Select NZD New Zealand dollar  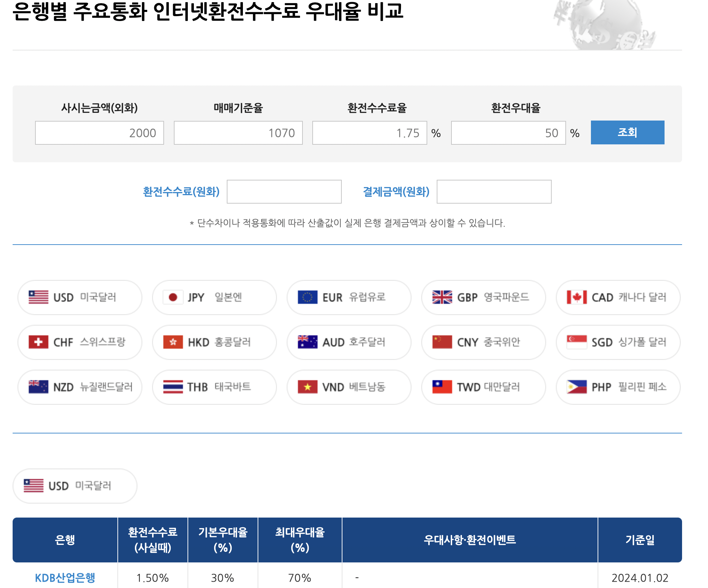[80, 387]
